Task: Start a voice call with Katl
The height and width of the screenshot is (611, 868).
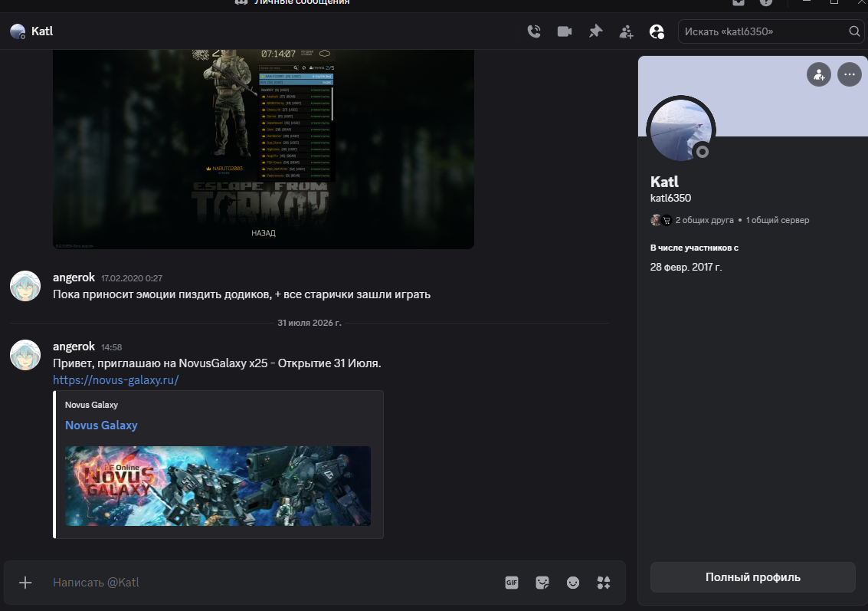Action: click(x=534, y=31)
